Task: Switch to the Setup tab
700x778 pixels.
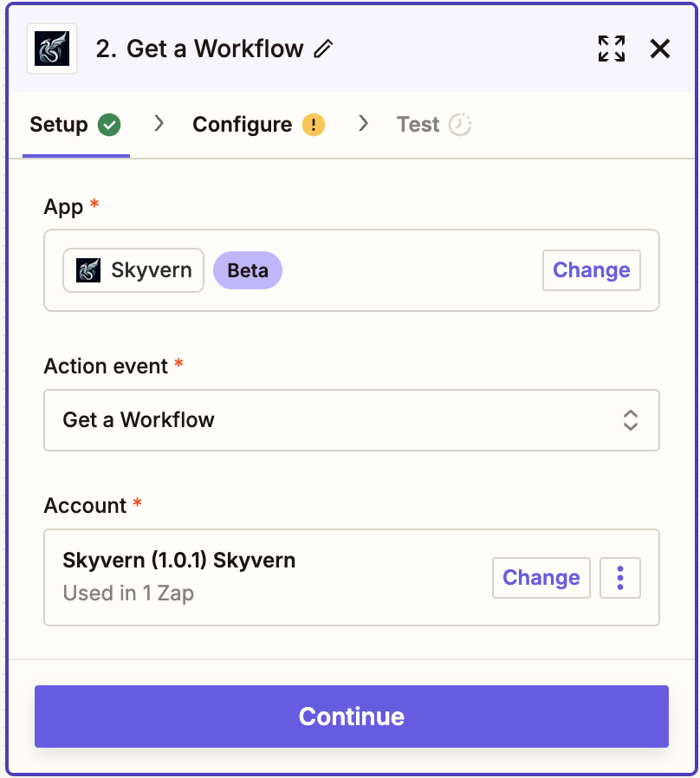Action: pyautogui.click(x=59, y=125)
